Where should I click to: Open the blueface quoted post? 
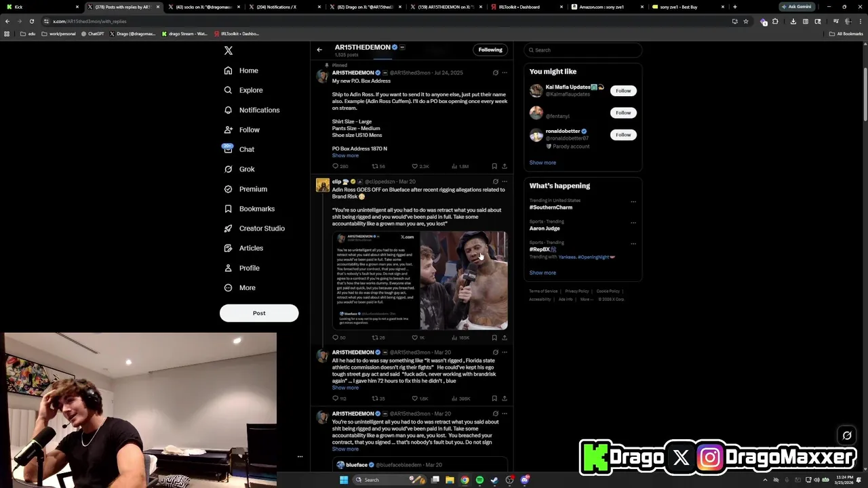click(420, 465)
